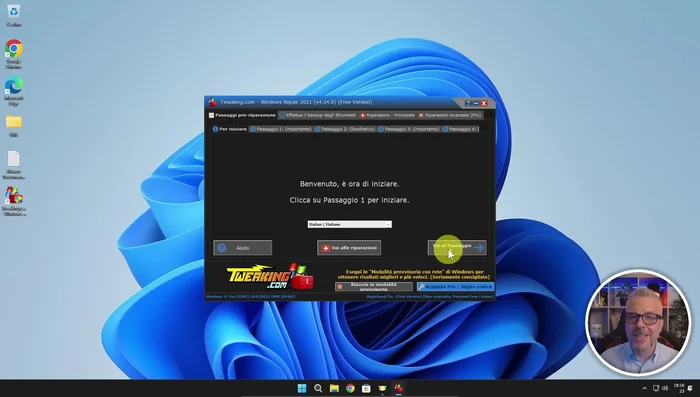Click the Windows Start button

[x=302, y=388]
